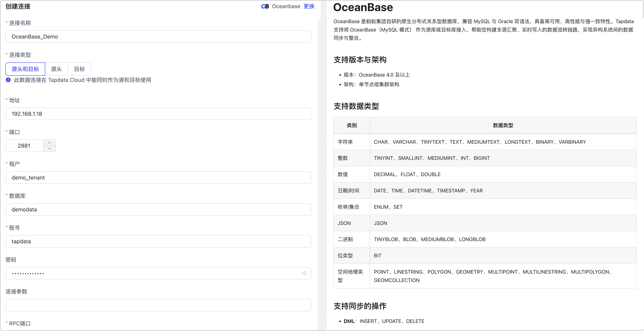The width and height of the screenshot is (644, 331).
Task: Click the Oceanbase label in the header
Action: coord(286,6)
